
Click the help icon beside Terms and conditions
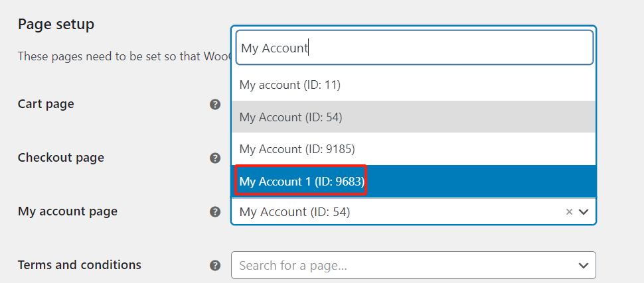[x=215, y=265]
